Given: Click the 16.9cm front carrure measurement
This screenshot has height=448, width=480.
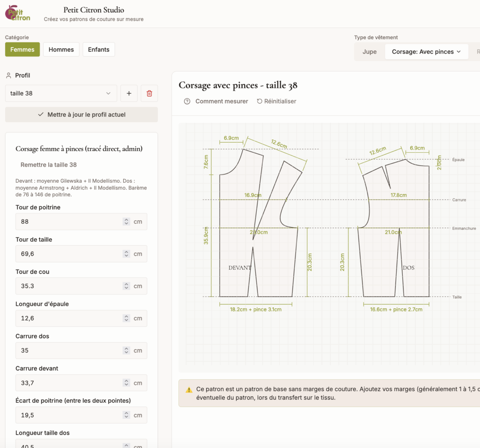Looking at the screenshot, I should pyautogui.click(x=253, y=195).
